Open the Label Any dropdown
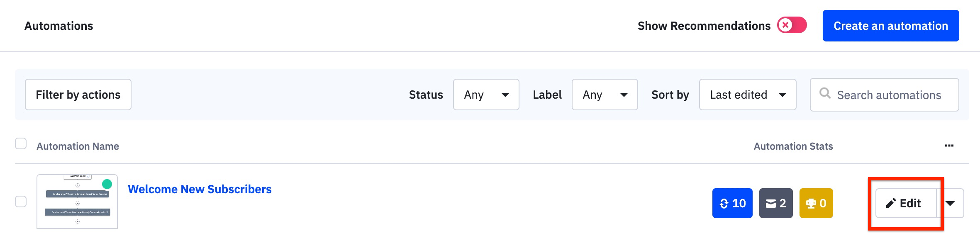Viewport: 980px width, 238px height. [x=605, y=95]
